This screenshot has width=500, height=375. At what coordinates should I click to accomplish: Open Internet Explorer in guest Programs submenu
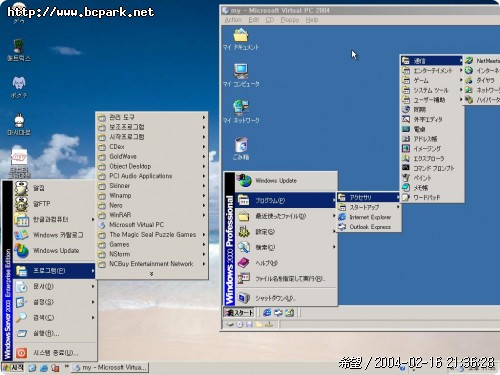[x=369, y=217]
